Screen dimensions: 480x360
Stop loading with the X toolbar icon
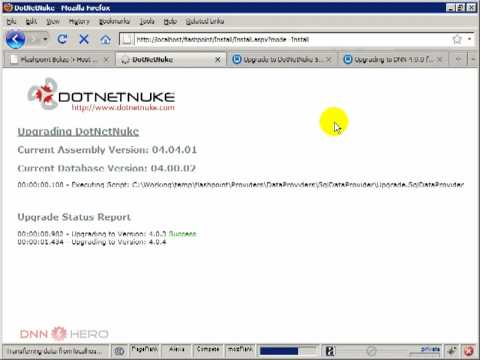pyautogui.click(x=84, y=39)
